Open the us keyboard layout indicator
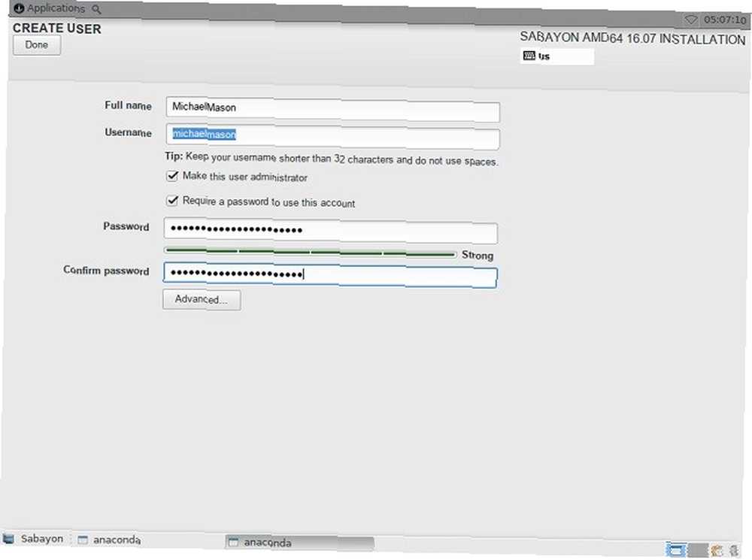The image size is (752, 560). click(556, 56)
